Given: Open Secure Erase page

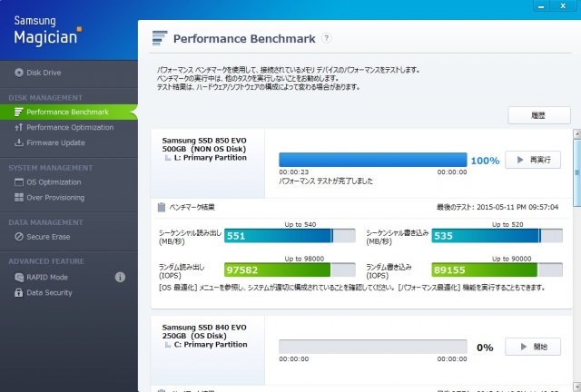Looking at the screenshot, I should pos(48,237).
